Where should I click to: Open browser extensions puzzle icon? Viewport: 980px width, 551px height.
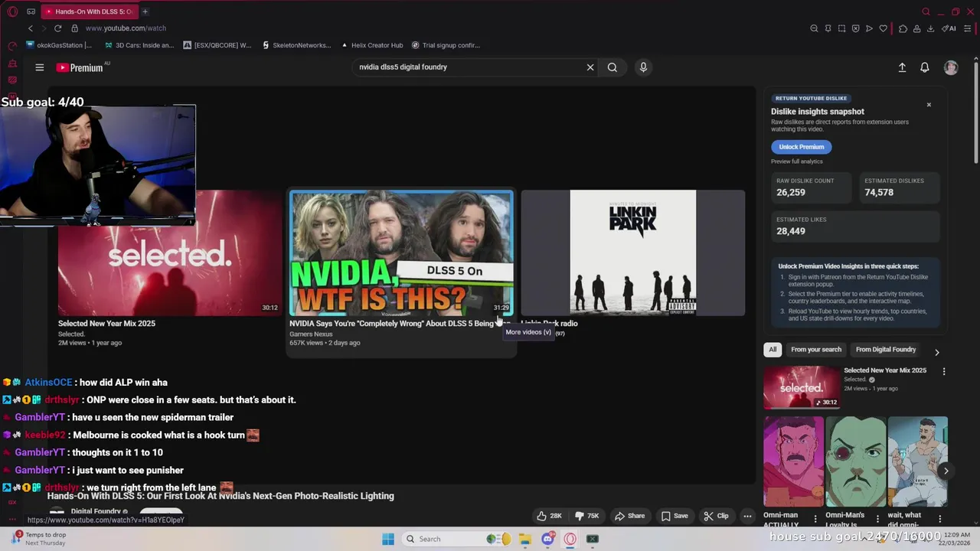(903, 28)
